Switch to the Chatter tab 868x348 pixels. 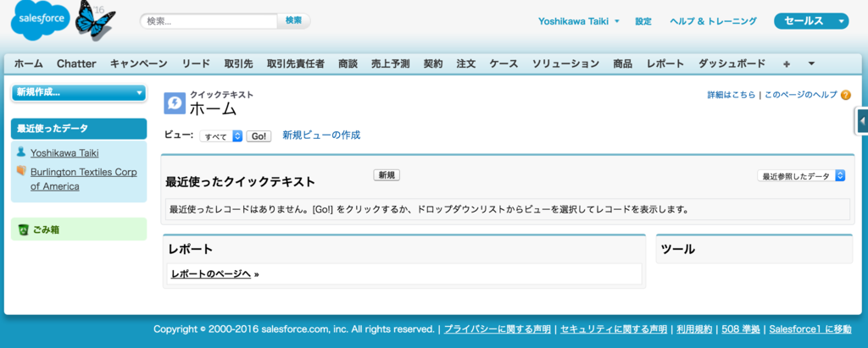coord(76,64)
